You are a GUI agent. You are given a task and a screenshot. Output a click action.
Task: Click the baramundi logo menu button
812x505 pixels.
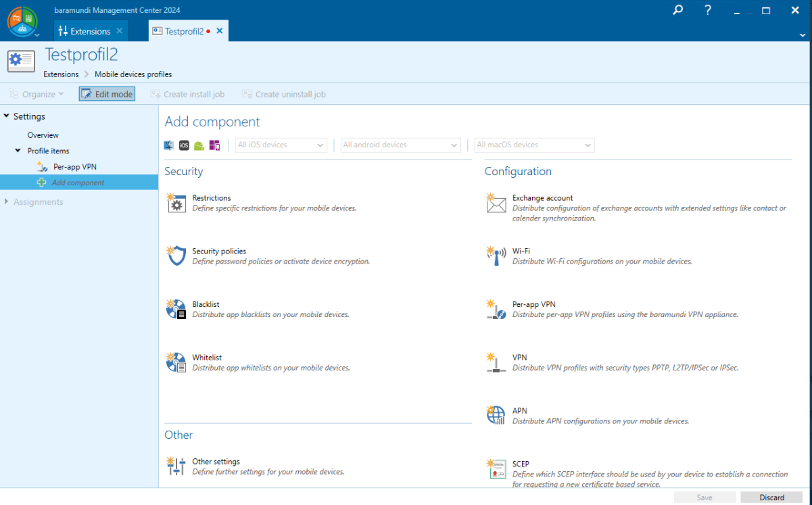[x=23, y=22]
